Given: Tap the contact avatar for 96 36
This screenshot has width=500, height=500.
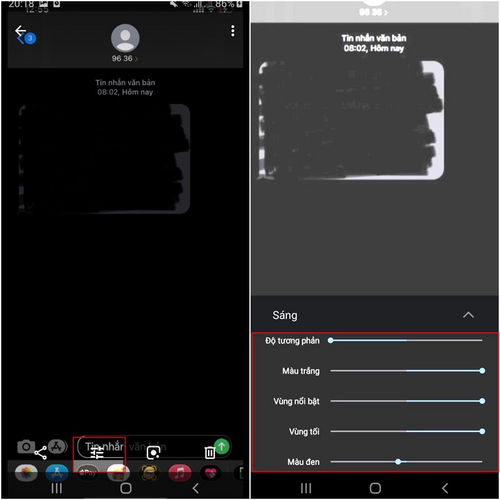Looking at the screenshot, I should tap(125, 38).
